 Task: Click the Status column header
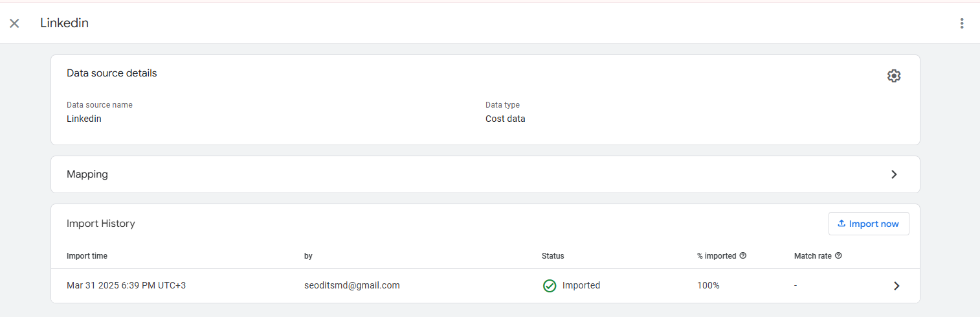[553, 256]
